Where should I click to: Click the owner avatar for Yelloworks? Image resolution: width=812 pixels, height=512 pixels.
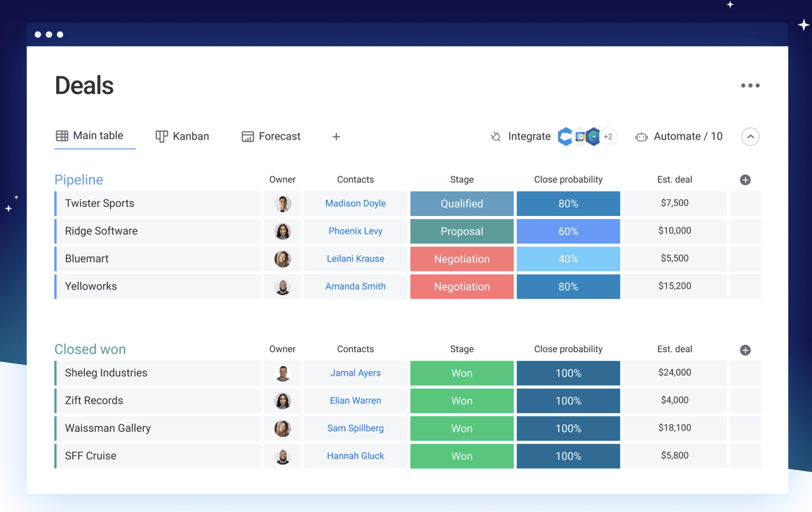pyautogui.click(x=283, y=287)
